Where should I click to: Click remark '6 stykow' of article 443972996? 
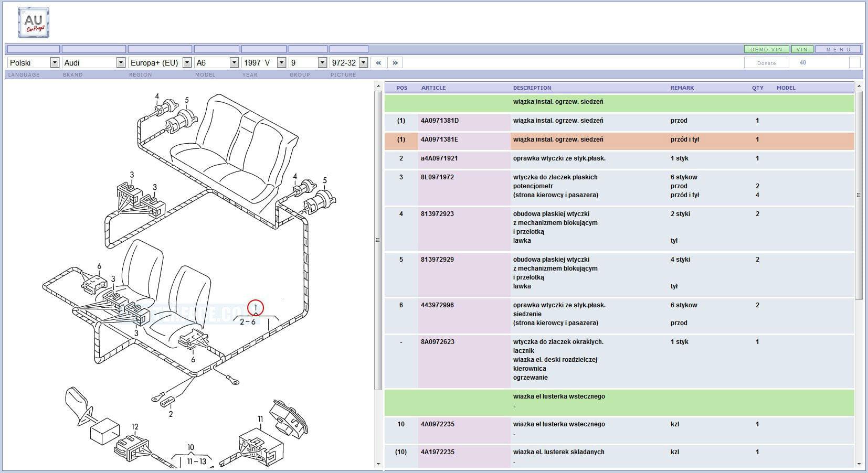pos(684,305)
